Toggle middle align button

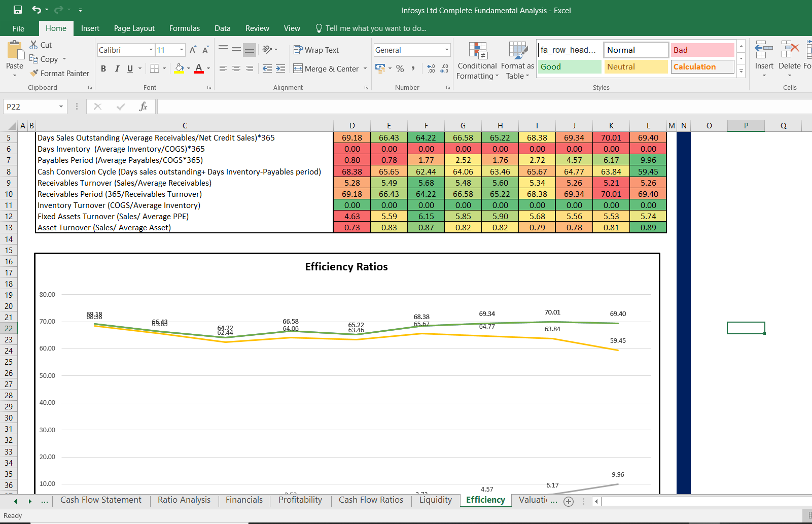(x=236, y=50)
